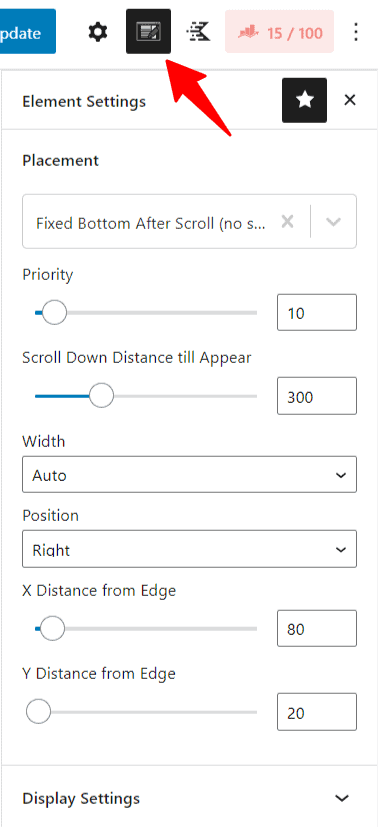This screenshot has height=827, width=378.
Task: Click the Priority value field showing 10
Action: coord(317,313)
